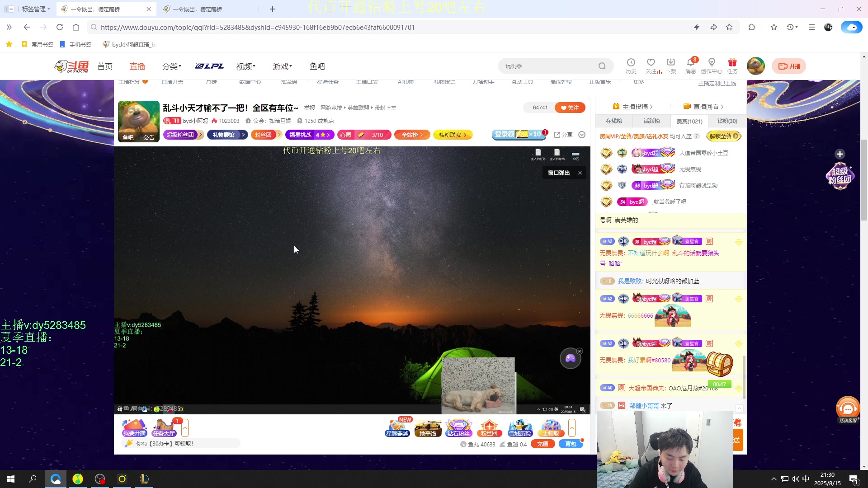Viewport: 868px width, 488px height.
Task: Show hidden tray icons in taskbar
Action: point(774,479)
